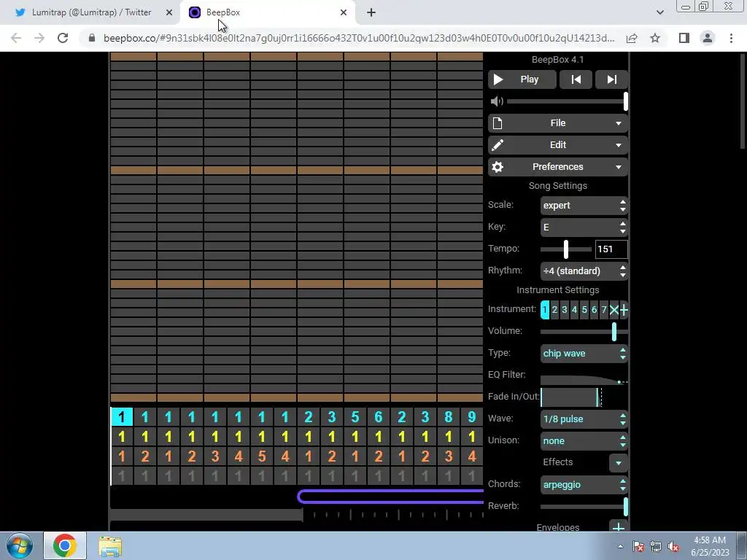Select instrument 6 tab
Screen dimensions: 747x560
pyautogui.click(x=594, y=310)
